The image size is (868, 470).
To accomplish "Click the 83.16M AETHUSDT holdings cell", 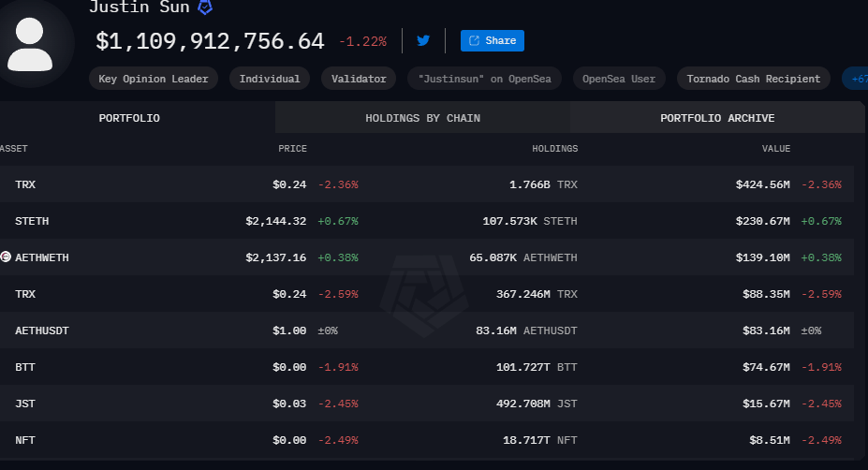I will point(526,330).
